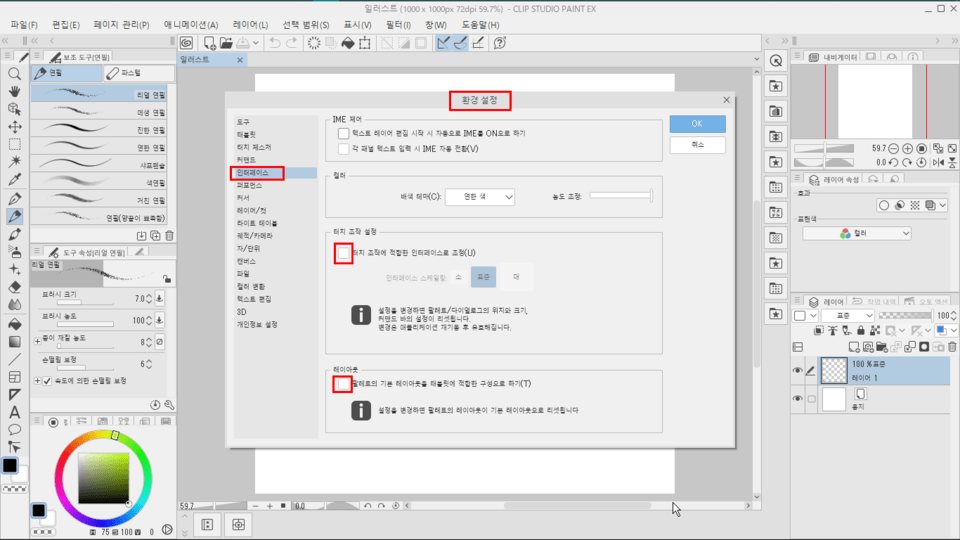The image size is (960, 540).
Task: Click the Undo arrow in command bar
Action: [x=275, y=43]
